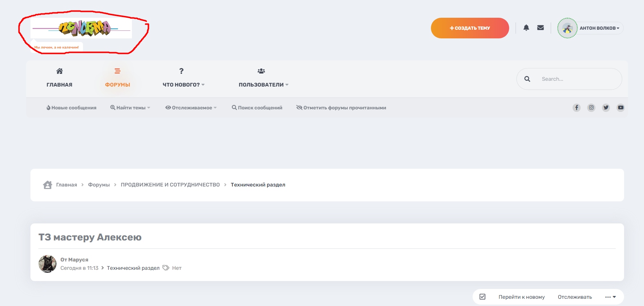This screenshot has height=306, width=644.
Task: Open the notifications bell icon
Action: [526, 28]
